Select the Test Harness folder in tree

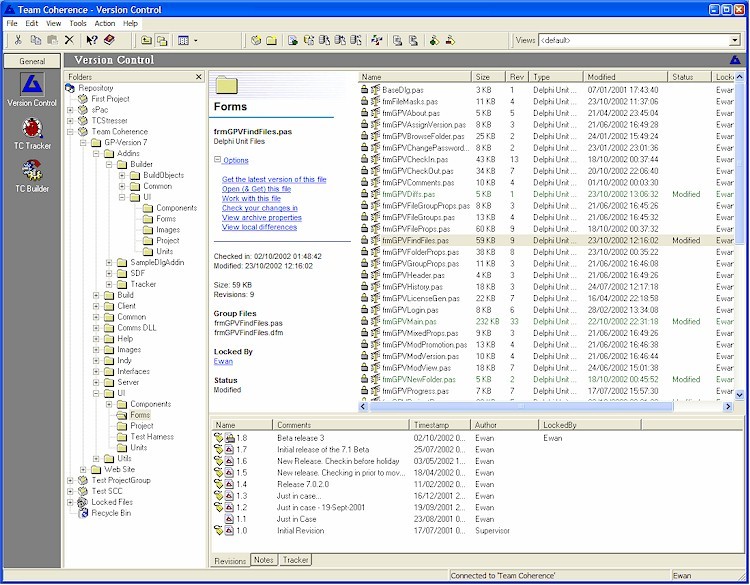(x=152, y=437)
